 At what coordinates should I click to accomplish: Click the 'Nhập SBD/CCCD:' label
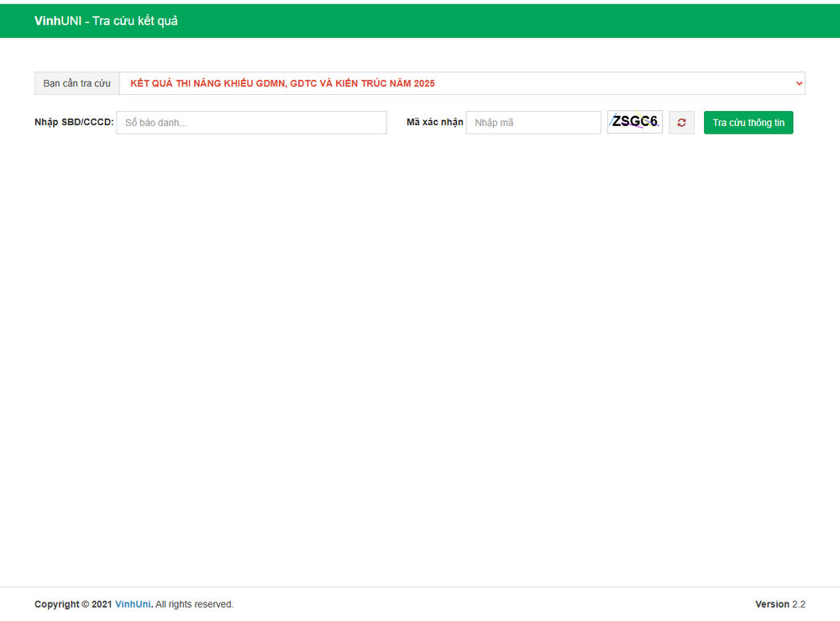click(74, 122)
